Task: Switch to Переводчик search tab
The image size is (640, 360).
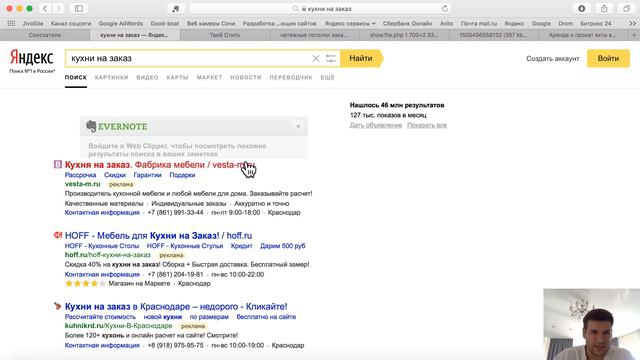Action: click(x=291, y=77)
